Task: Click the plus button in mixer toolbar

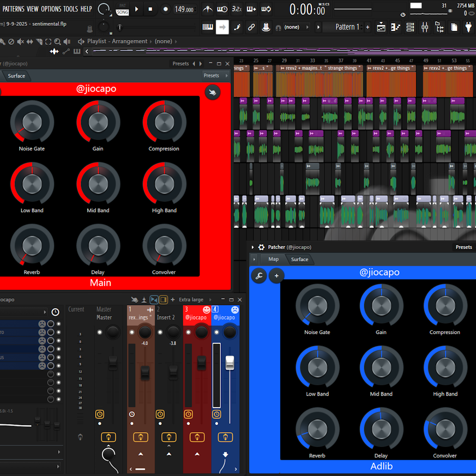Action: pos(172,299)
